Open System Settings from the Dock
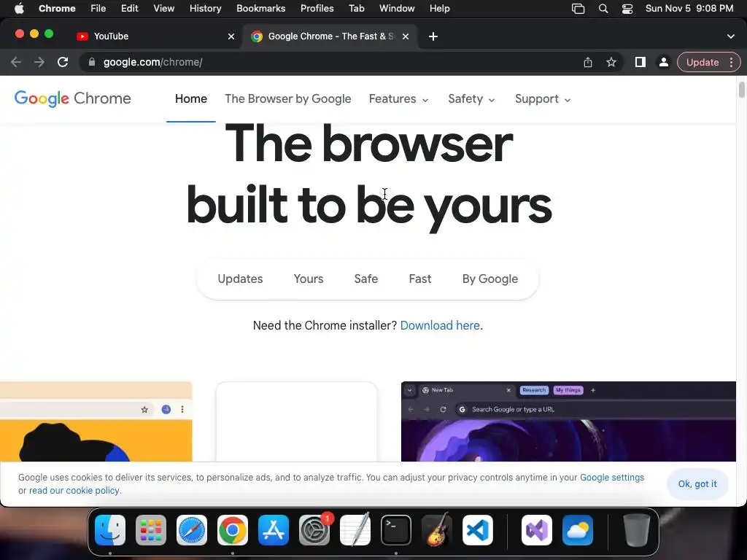 click(314, 530)
